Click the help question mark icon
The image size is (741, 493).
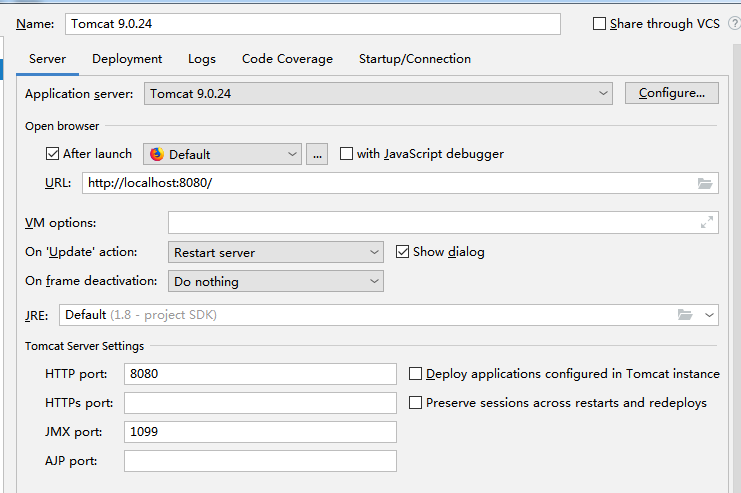735,23
